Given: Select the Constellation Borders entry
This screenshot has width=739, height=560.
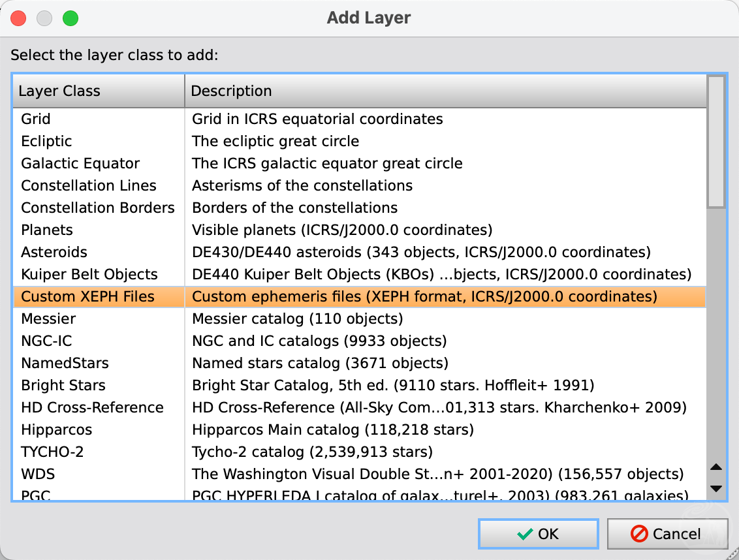Looking at the screenshot, I should (98, 208).
